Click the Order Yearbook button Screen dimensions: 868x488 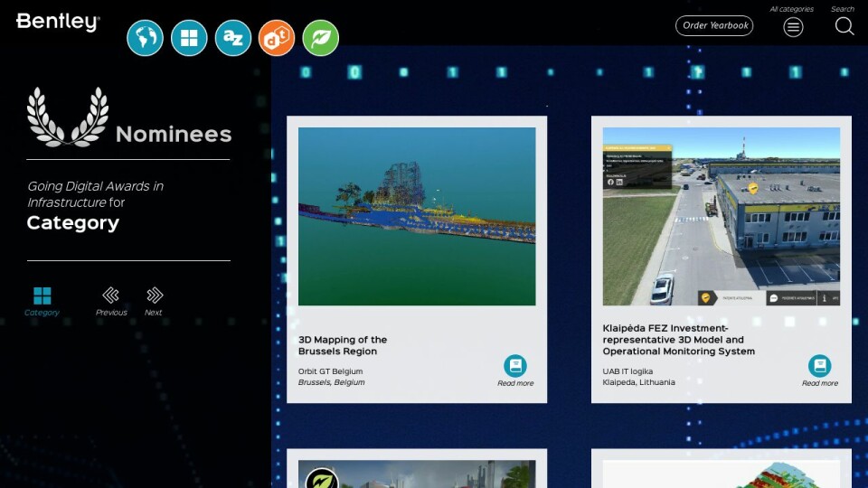[714, 25]
